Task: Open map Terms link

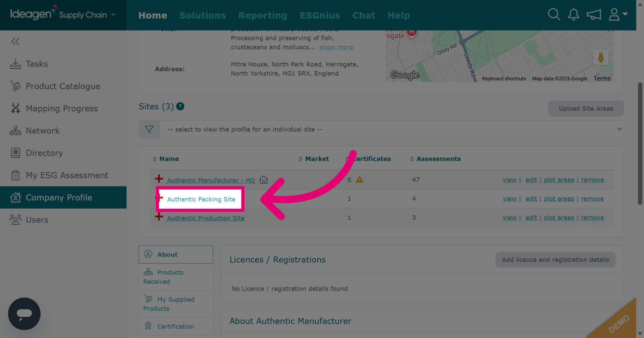Action: point(602,78)
